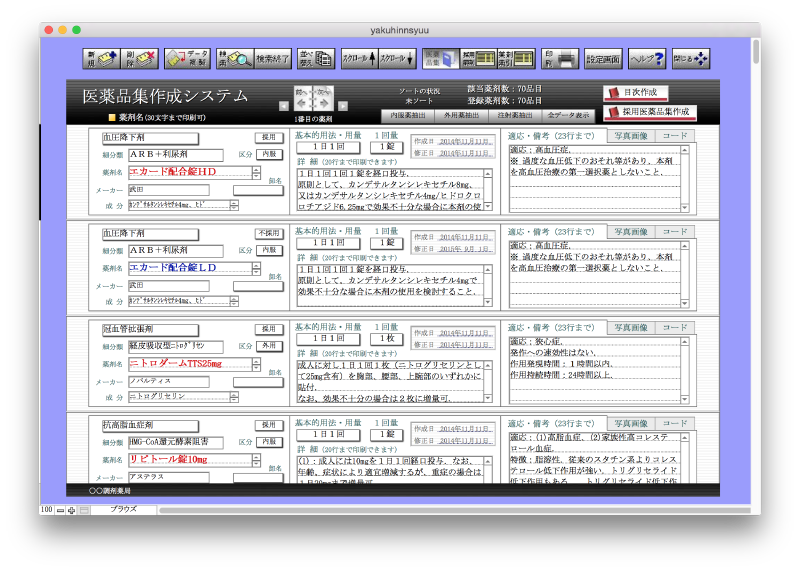
Task: Click the 冠血管拡張剤 classification field
Action: 150,330
